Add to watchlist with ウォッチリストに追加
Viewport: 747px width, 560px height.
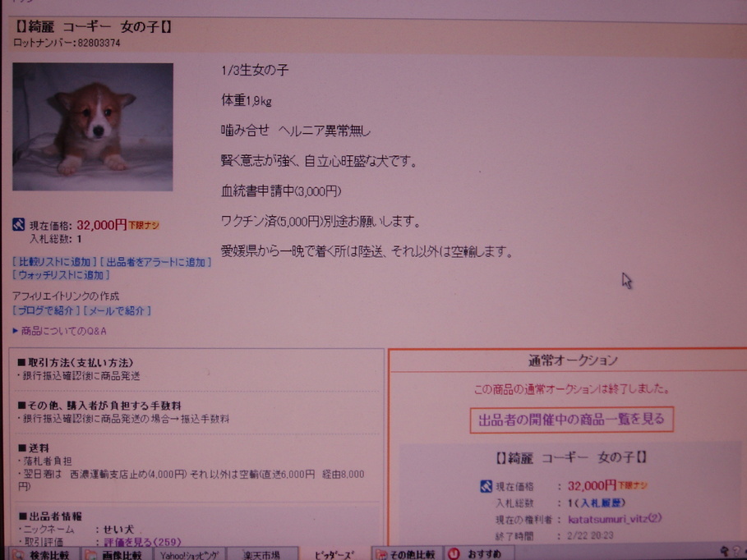pos(61,275)
